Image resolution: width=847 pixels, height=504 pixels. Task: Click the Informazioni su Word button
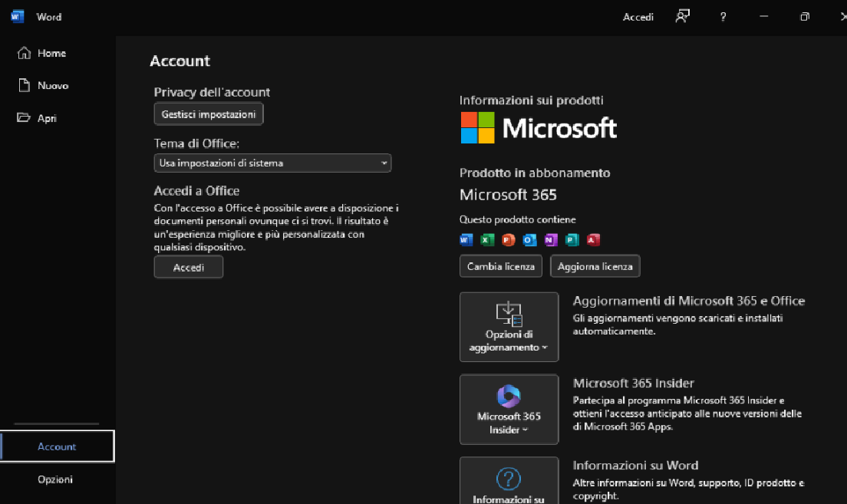click(509, 481)
